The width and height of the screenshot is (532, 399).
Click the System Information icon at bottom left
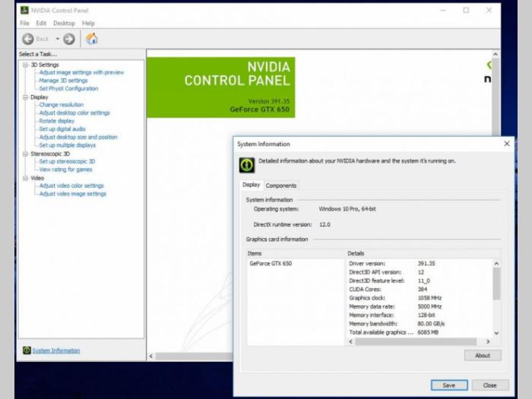point(27,350)
